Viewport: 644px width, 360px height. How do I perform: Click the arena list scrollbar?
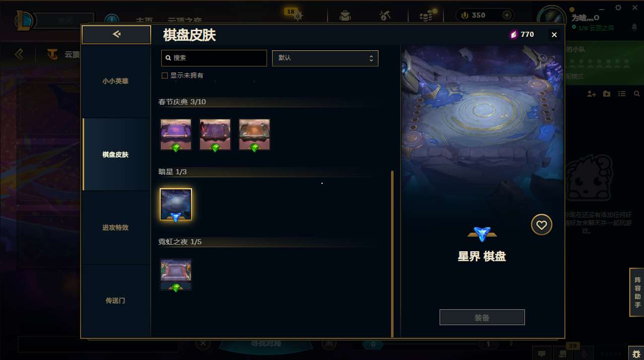pyautogui.click(x=392, y=254)
